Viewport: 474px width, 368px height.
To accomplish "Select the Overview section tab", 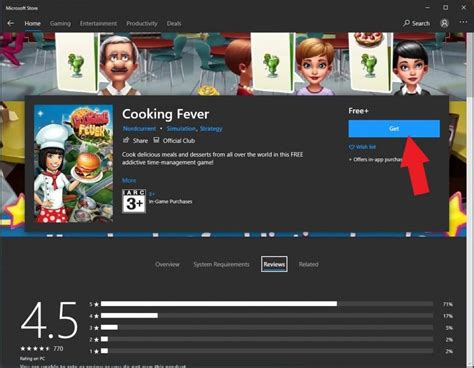I will click(167, 264).
